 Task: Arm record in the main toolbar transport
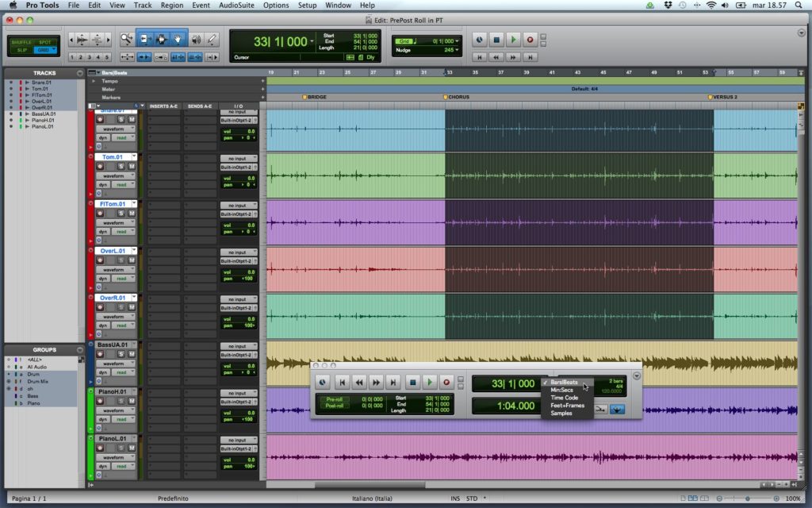530,40
